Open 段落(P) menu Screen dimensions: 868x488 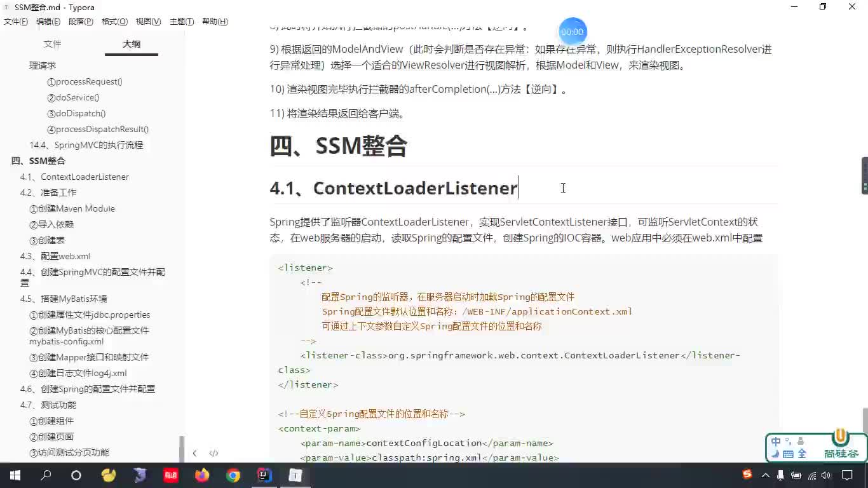(x=81, y=22)
